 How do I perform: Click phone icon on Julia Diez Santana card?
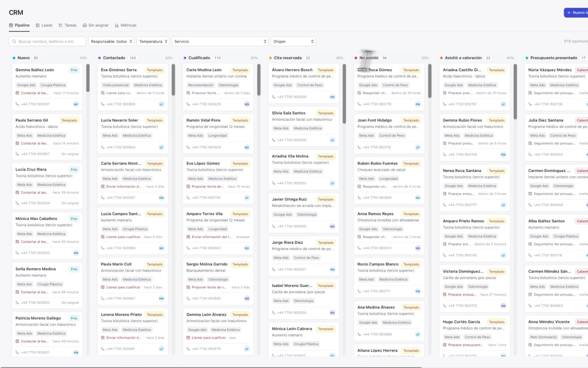[530, 155]
